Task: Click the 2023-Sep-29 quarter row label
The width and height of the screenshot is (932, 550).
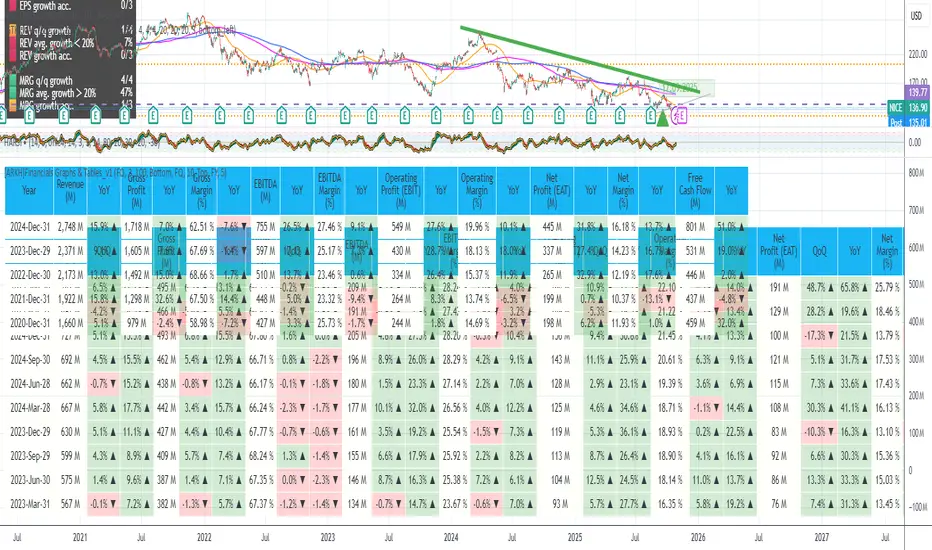Action: tap(30, 455)
